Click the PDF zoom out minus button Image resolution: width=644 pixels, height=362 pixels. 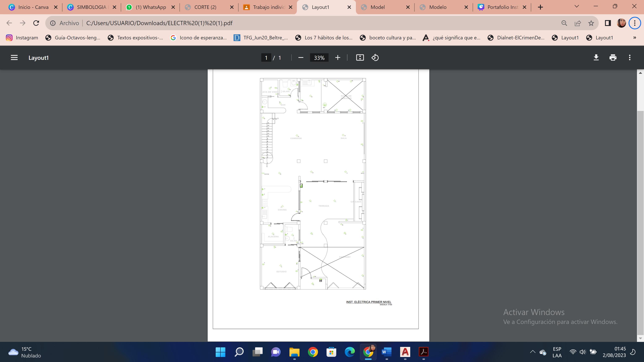[301, 58]
